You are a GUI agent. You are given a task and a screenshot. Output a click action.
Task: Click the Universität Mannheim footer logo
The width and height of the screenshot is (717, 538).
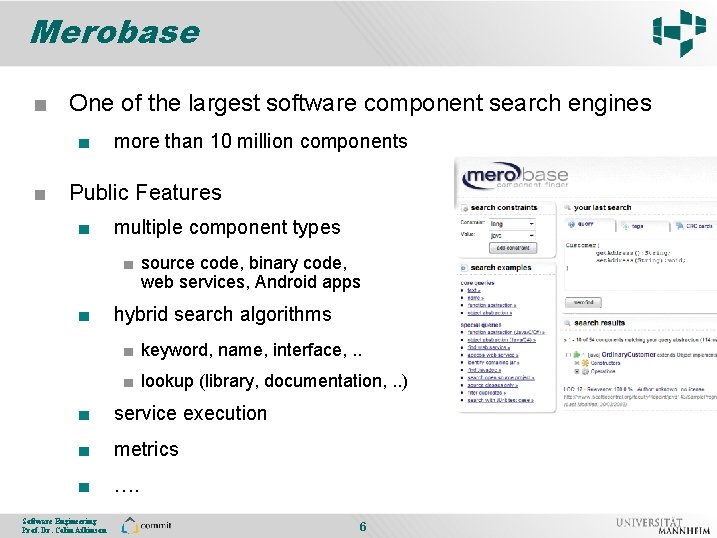pos(663,526)
